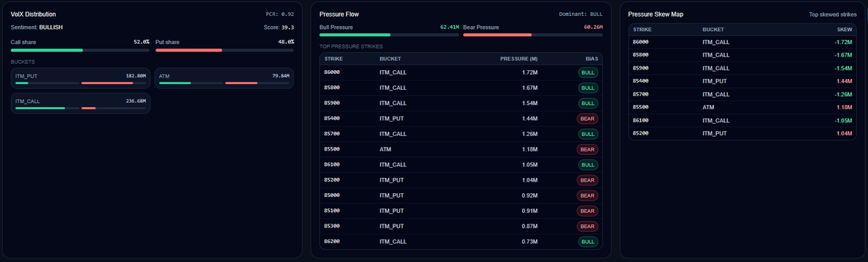This screenshot has width=868, height=262.
Task: Open the ITM_CALL bucket card showing 236.68M
Action: click(80, 104)
